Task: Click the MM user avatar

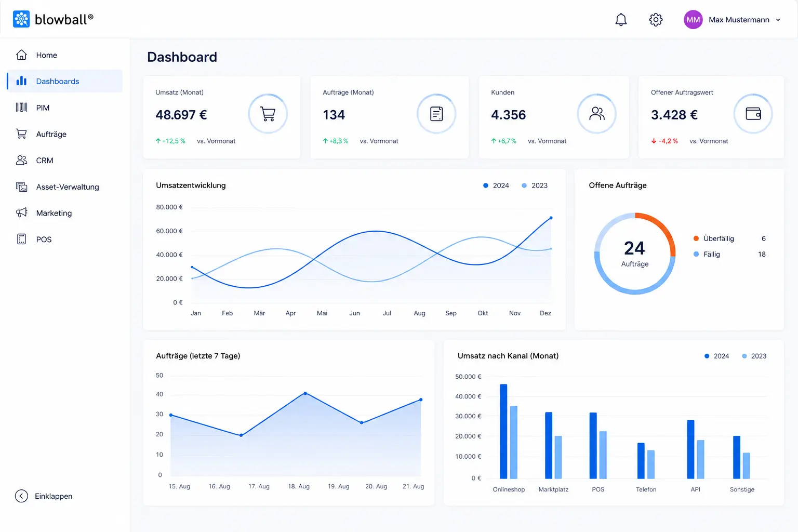Action: click(x=693, y=20)
